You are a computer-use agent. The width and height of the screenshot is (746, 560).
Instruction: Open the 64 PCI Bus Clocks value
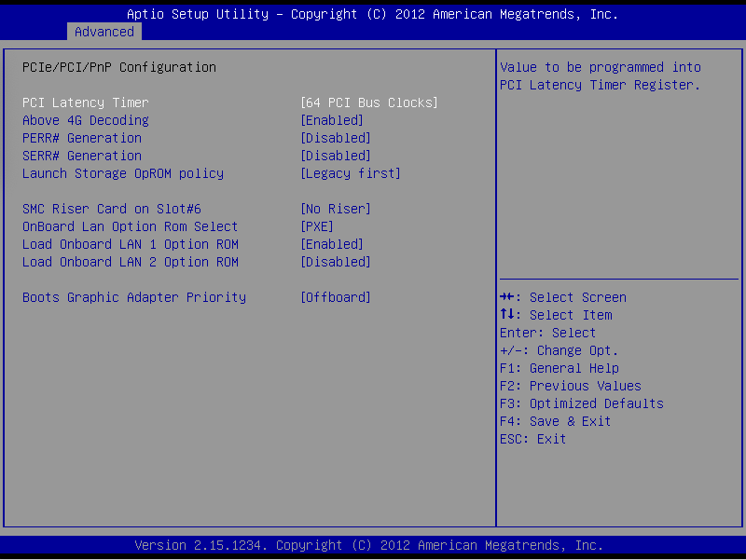(368, 102)
